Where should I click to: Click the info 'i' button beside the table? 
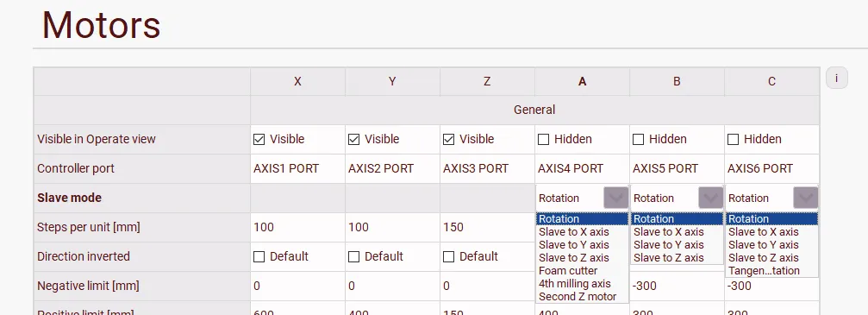[x=836, y=79]
